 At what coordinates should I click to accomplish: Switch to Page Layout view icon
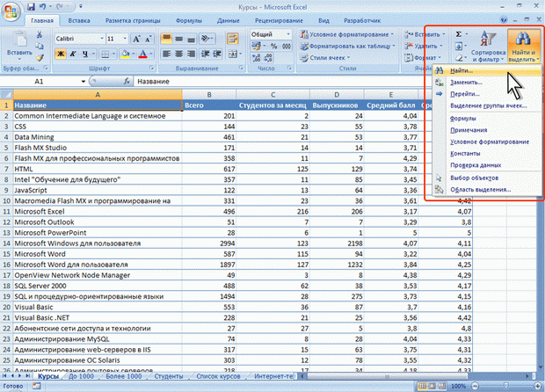(x=432, y=386)
